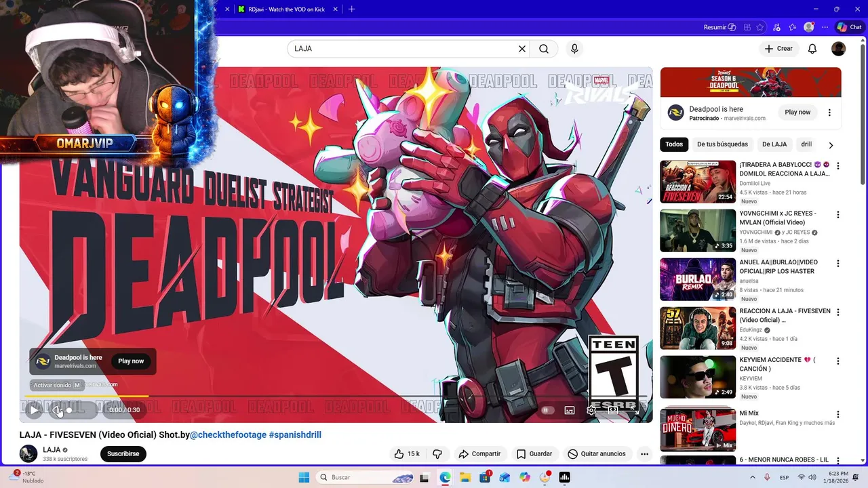Select the Todos filter chip

(674, 144)
